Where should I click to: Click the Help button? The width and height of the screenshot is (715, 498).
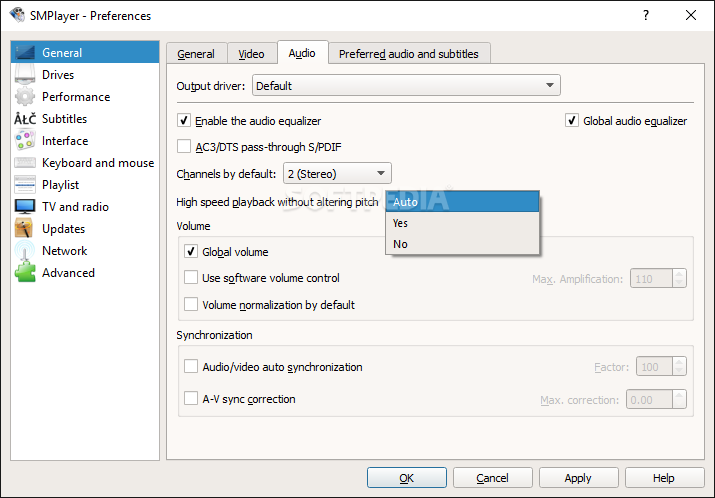664,477
